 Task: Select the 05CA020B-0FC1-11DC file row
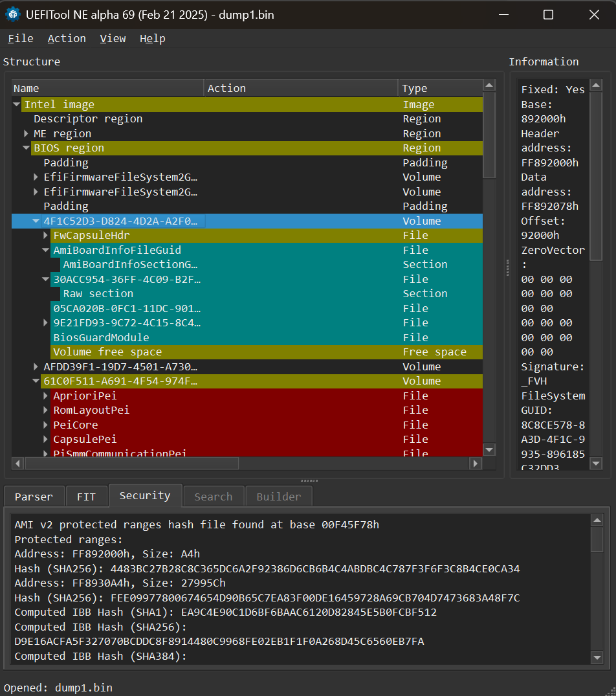point(247,308)
